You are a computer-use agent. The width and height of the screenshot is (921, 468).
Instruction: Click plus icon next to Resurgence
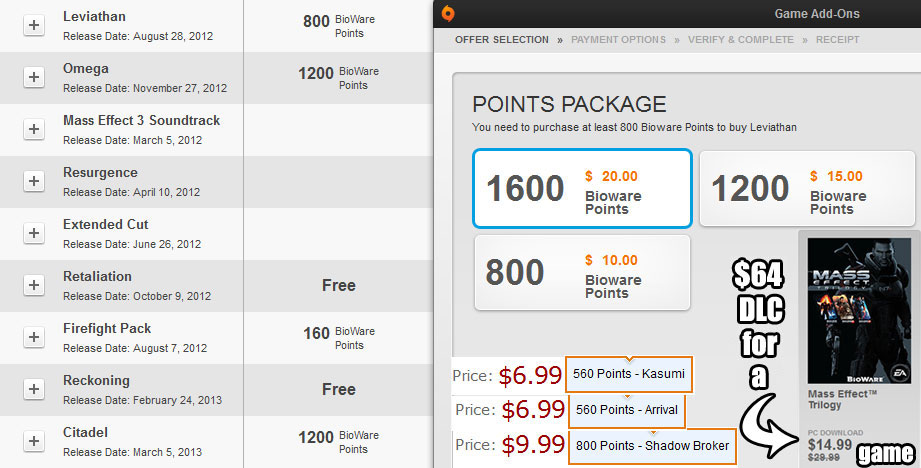33,181
